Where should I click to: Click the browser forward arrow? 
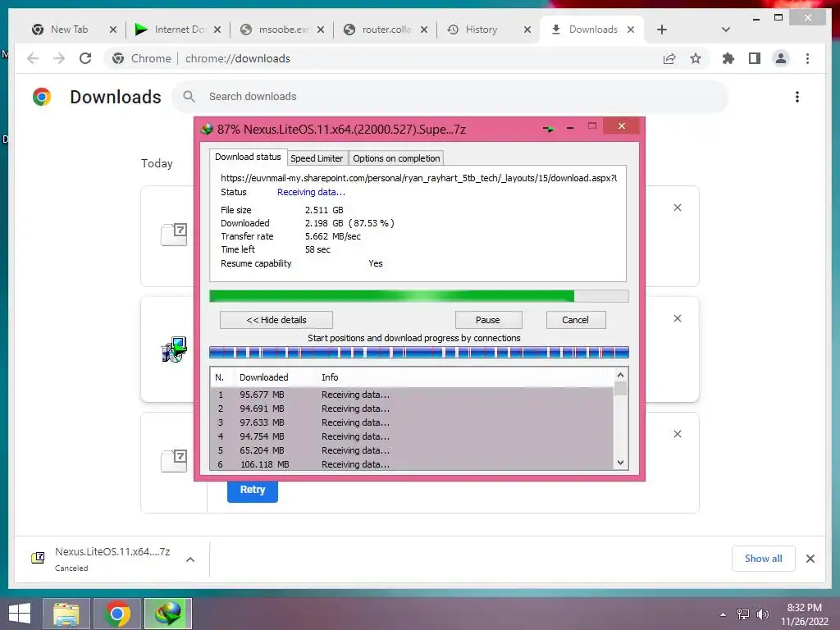[x=59, y=58]
